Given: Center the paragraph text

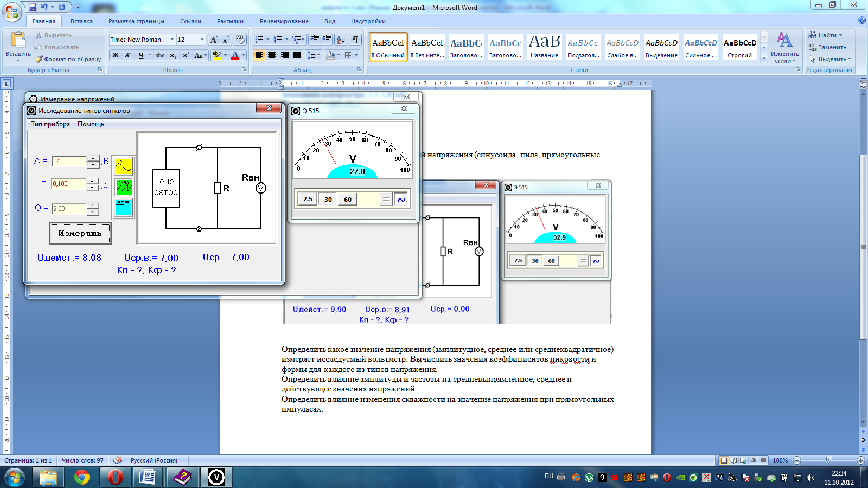Looking at the screenshot, I should point(272,55).
